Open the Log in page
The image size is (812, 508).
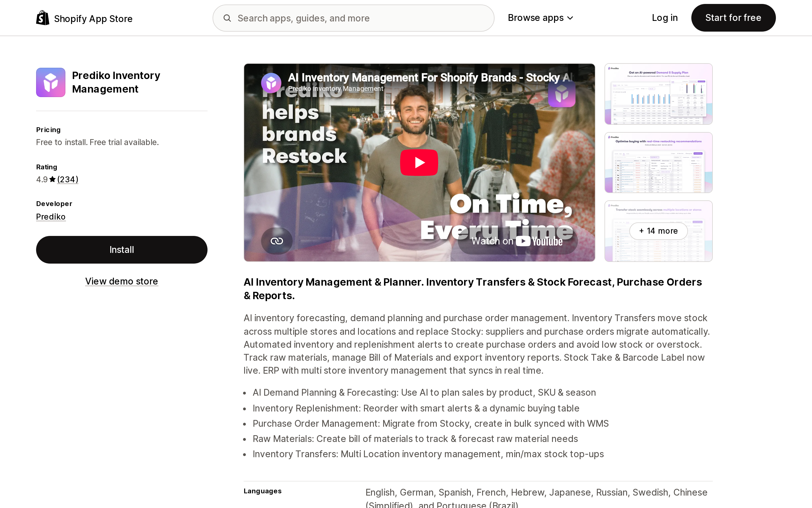coord(664,18)
